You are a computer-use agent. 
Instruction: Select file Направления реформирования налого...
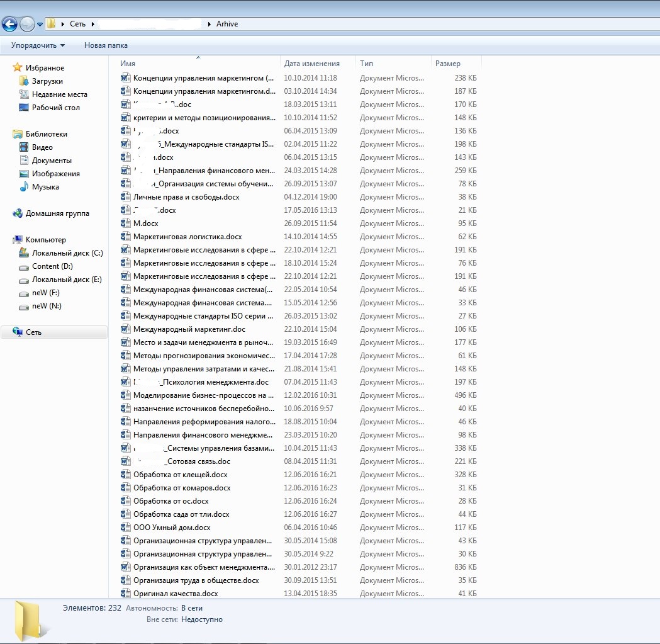[204, 422]
